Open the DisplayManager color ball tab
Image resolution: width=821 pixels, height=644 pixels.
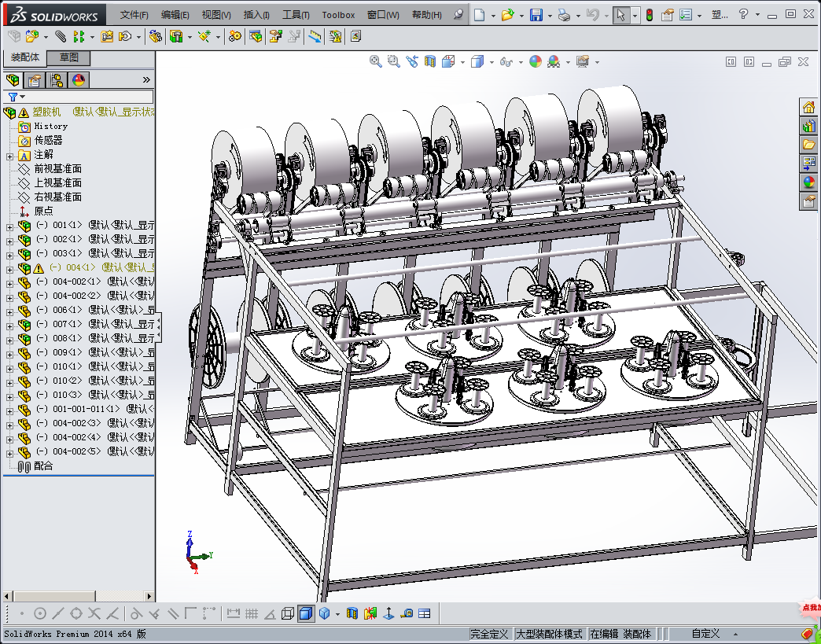tap(79, 79)
